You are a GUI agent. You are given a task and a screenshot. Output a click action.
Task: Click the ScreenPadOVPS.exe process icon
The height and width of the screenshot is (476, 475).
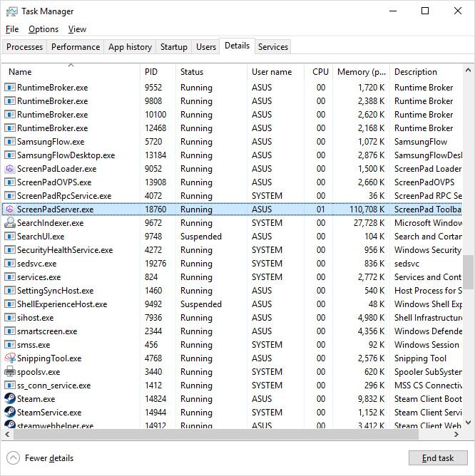click(x=10, y=182)
